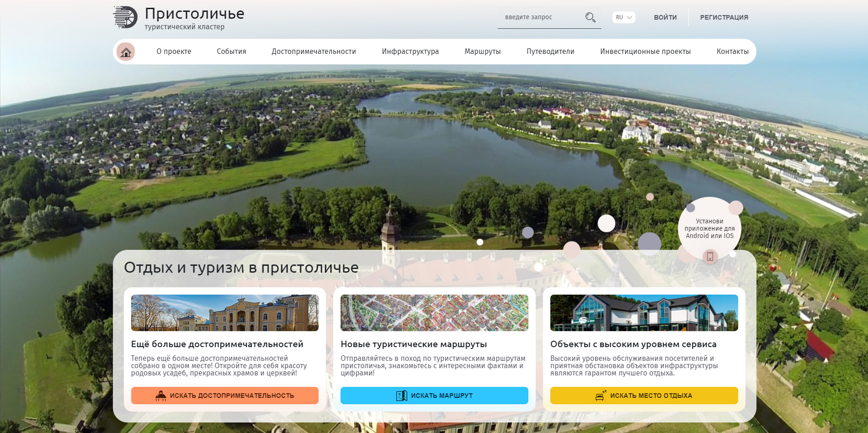Click the search magnifier icon
868x433 pixels.
590,17
